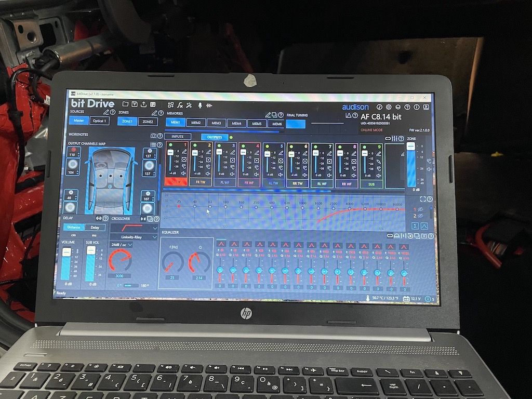Select the ZONE2 button
Screen dimensions: 532x399
pos(148,122)
